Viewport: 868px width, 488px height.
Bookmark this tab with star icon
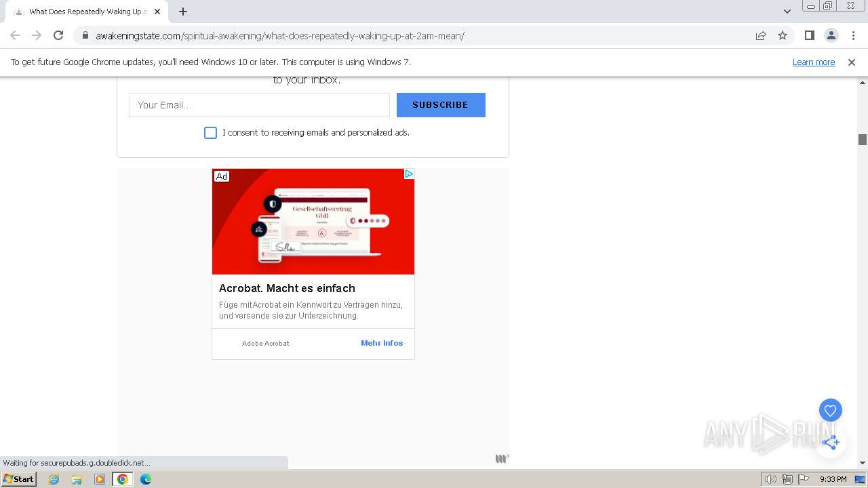coord(783,35)
